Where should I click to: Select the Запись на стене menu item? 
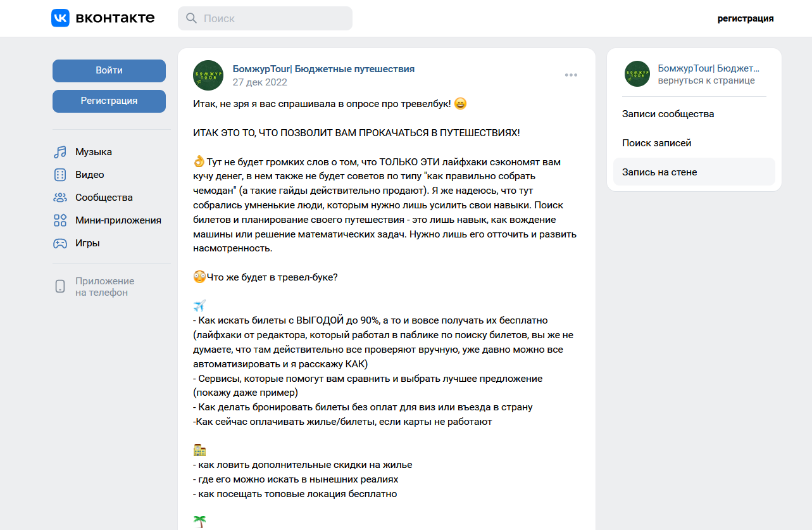point(659,172)
